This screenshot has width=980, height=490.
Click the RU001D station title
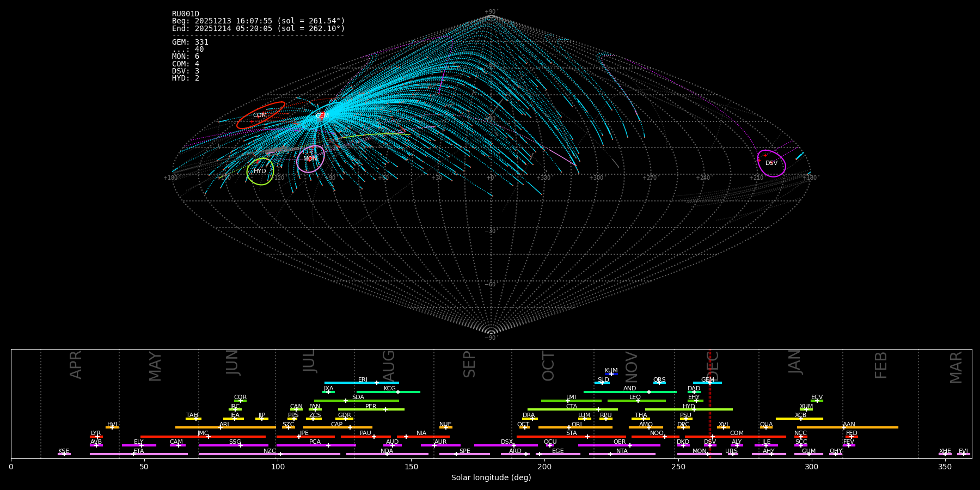coord(186,14)
